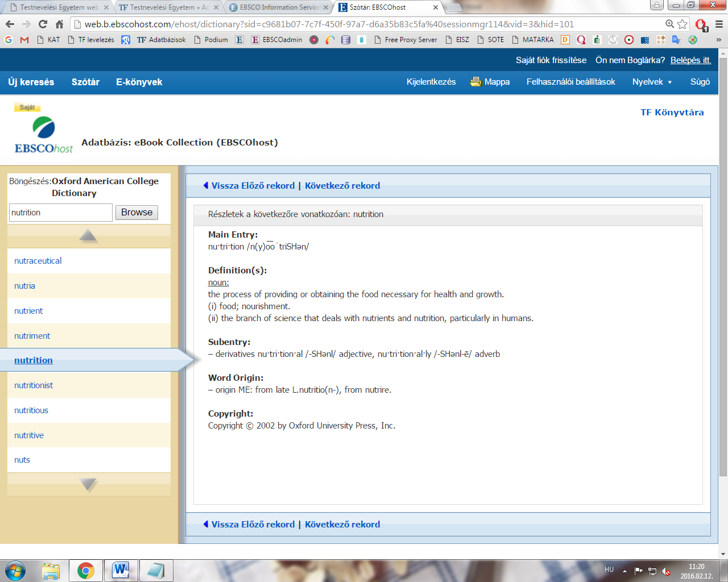This screenshot has height=582, width=728.
Task: Open the E-könyvek menu item
Action: (x=139, y=82)
